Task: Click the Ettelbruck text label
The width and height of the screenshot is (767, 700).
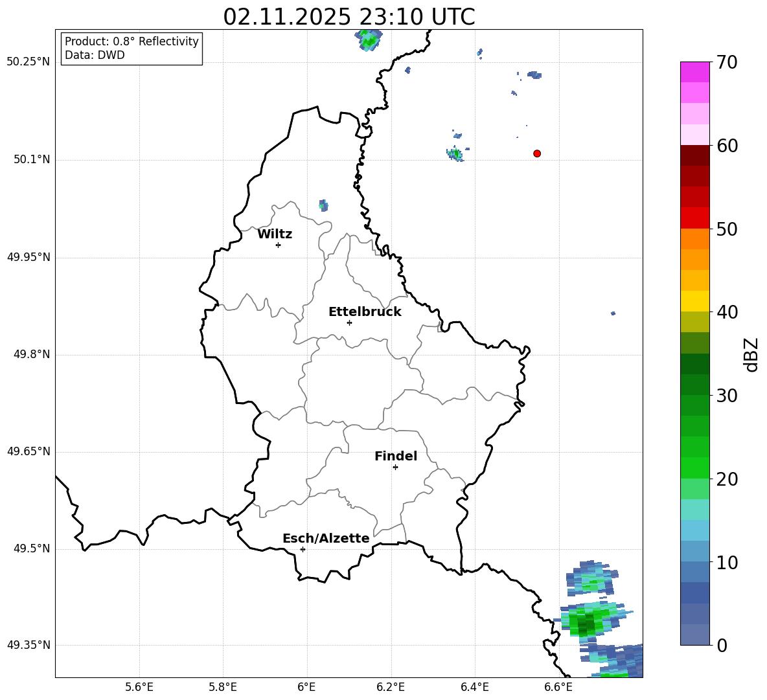Action: coord(365,312)
